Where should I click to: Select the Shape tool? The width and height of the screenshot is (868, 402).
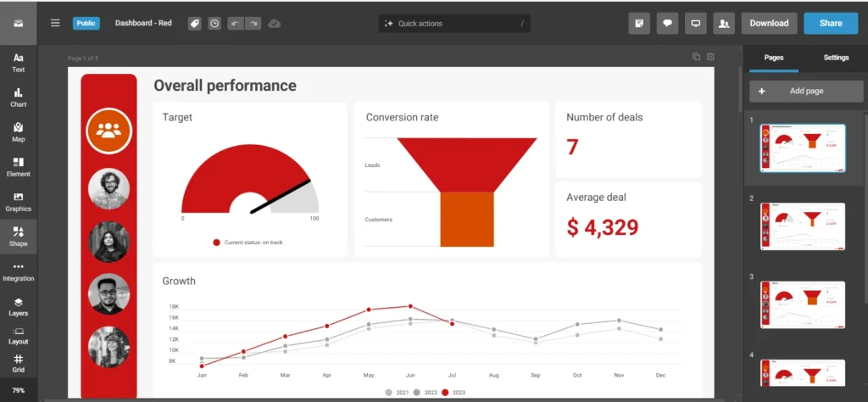tap(19, 237)
